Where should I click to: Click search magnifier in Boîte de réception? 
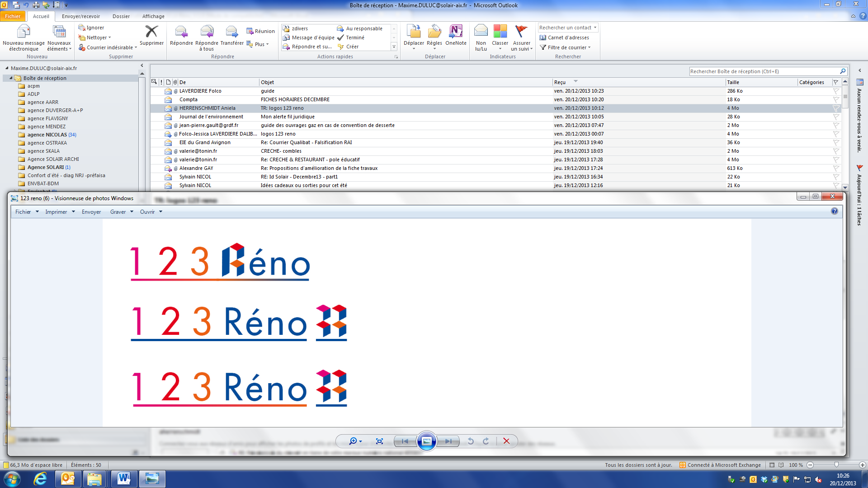843,71
